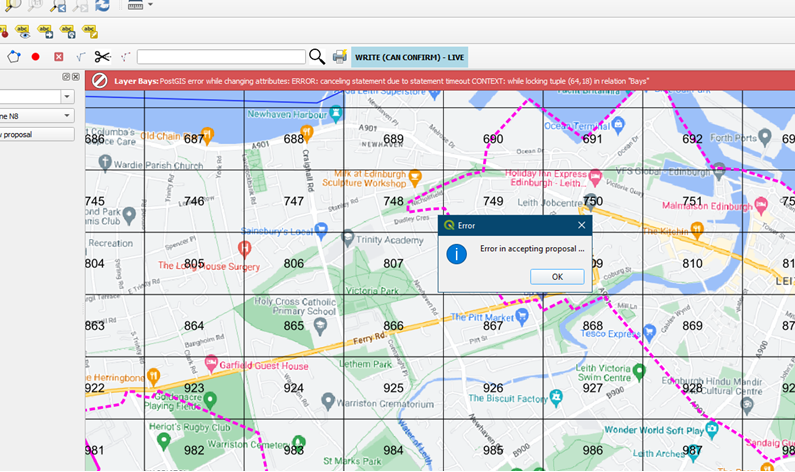Click the Zoom to Native Resolution icon
Image resolution: width=795 pixels, height=472 pixels.
point(35,5)
